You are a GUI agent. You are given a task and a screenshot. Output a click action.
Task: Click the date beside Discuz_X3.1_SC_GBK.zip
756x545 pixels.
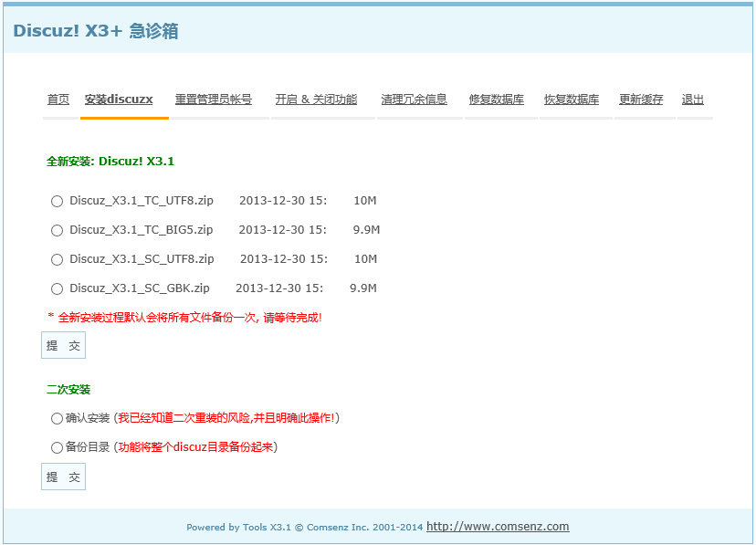(279, 288)
